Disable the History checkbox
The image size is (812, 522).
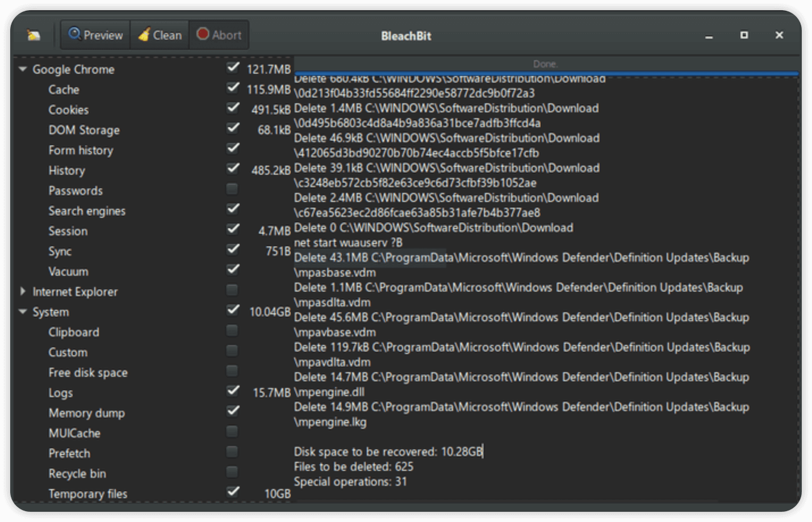232,168
